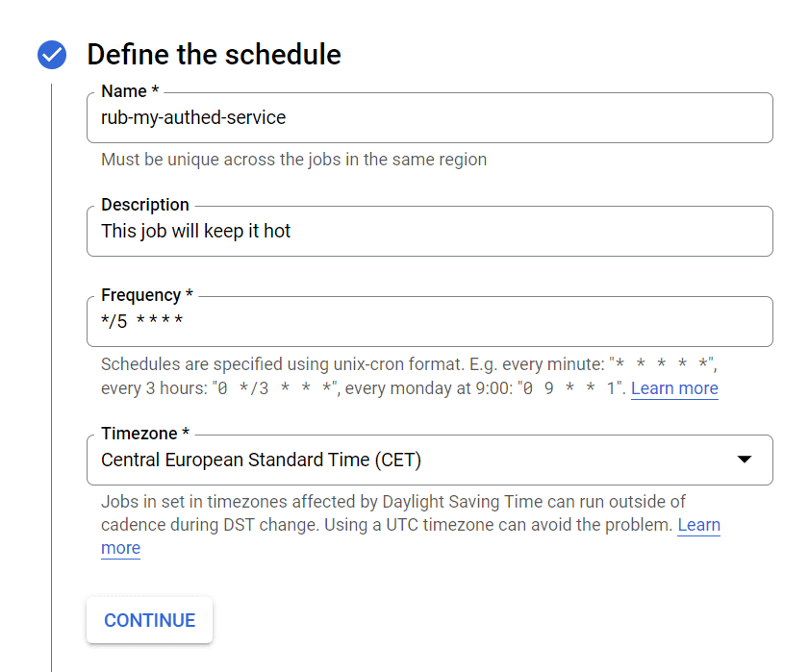Click the blue checkmark step icon
This screenshot has height=672, width=809.
coord(52,55)
